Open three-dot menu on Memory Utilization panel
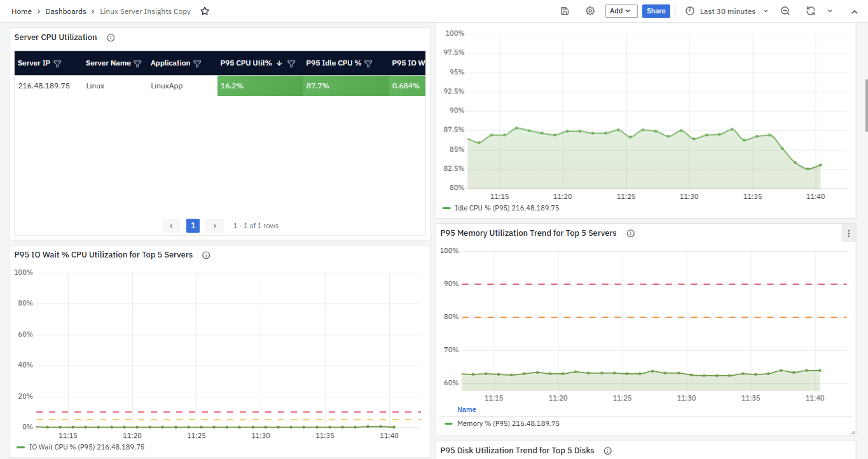This screenshot has height=459, width=868. click(848, 234)
